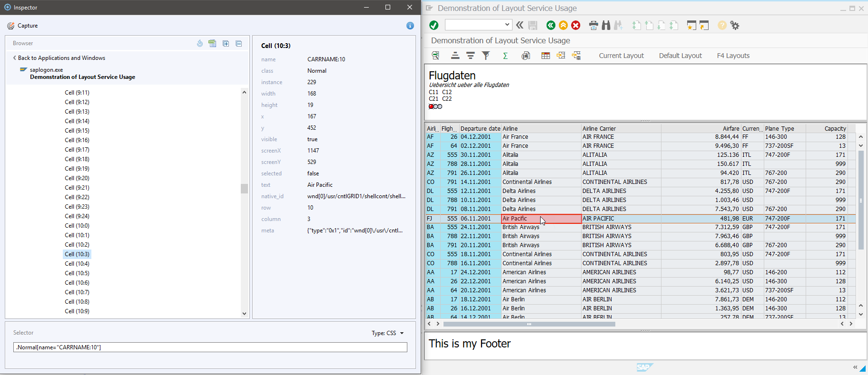Expand all nodes in the Browser tree

click(226, 43)
